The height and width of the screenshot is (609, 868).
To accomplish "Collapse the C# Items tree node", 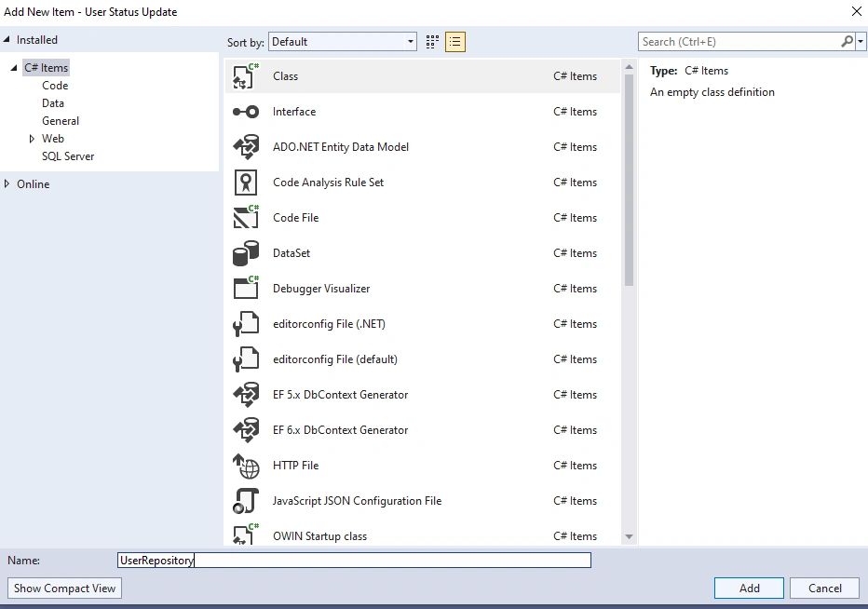I will click(14, 68).
